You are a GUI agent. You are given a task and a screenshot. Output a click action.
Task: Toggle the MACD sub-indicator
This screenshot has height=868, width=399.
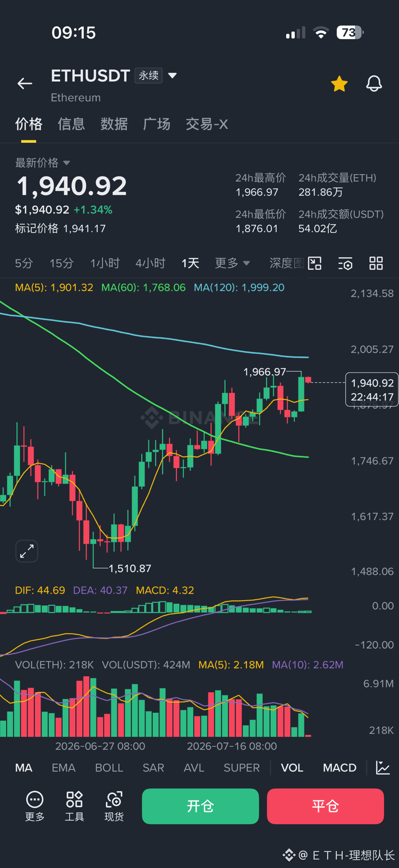point(340,768)
